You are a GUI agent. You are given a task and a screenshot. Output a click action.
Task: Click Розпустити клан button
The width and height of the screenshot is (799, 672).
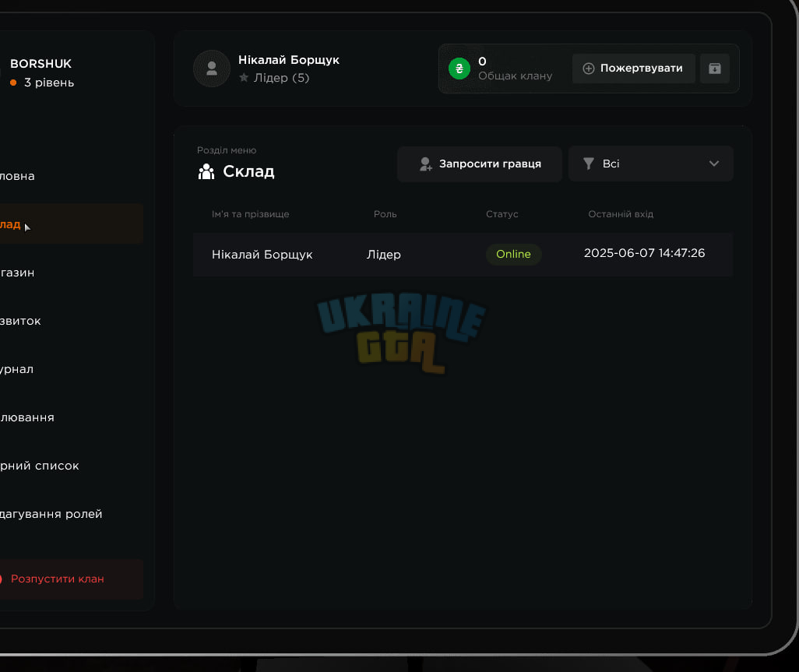72,579
